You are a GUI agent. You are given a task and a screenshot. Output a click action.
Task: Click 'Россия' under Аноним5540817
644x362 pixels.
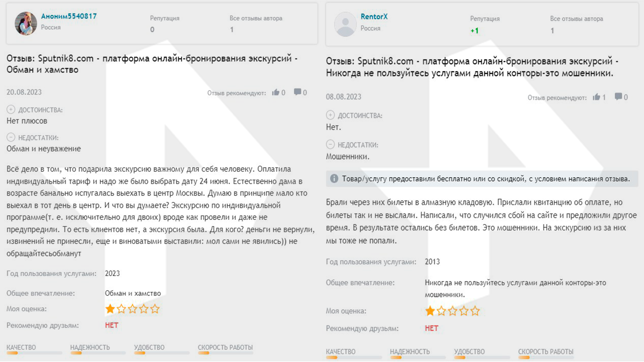click(51, 27)
